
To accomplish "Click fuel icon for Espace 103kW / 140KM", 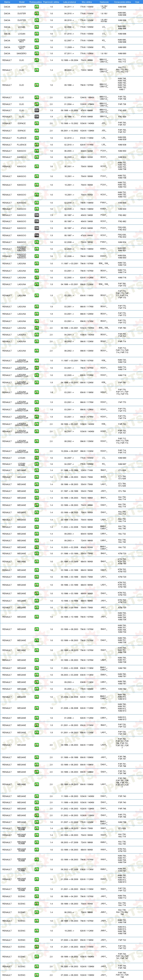I will [x=37, y=123].
